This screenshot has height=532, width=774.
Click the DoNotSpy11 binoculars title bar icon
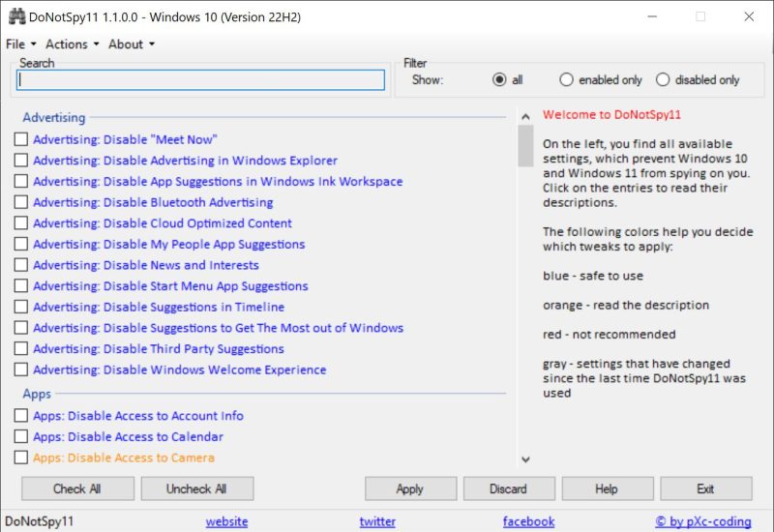(x=15, y=16)
